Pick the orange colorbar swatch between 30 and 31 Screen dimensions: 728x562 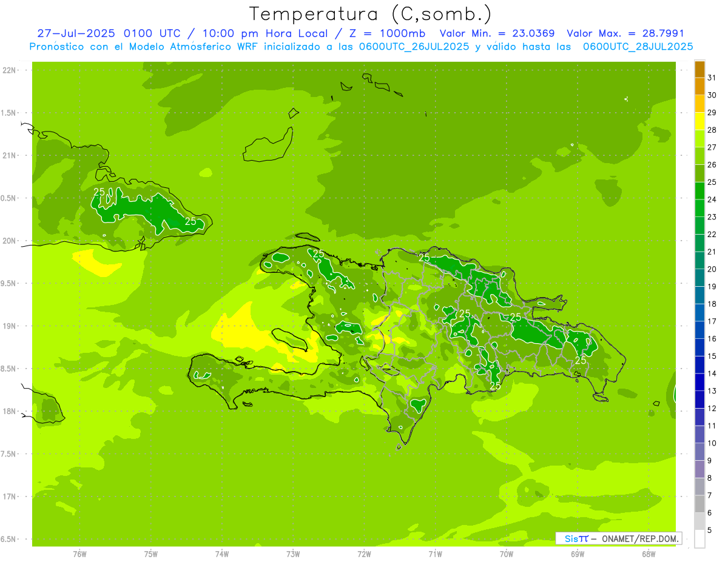tap(699, 87)
